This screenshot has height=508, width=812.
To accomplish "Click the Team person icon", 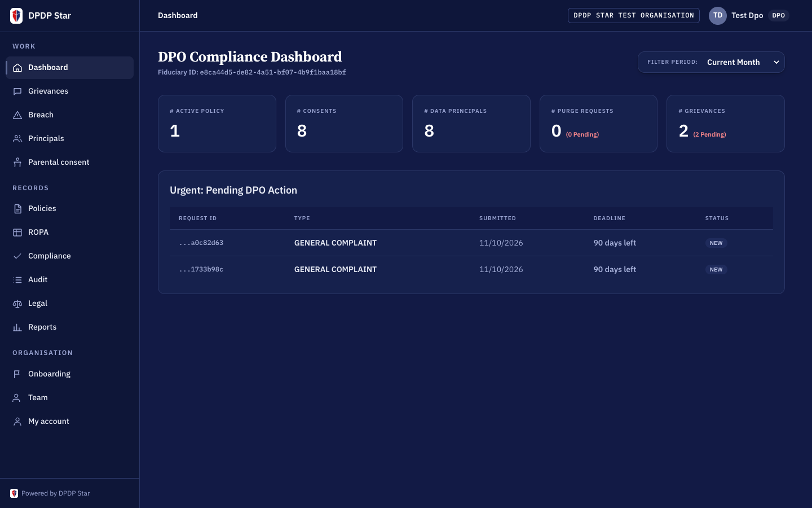I will click(x=17, y=398).
